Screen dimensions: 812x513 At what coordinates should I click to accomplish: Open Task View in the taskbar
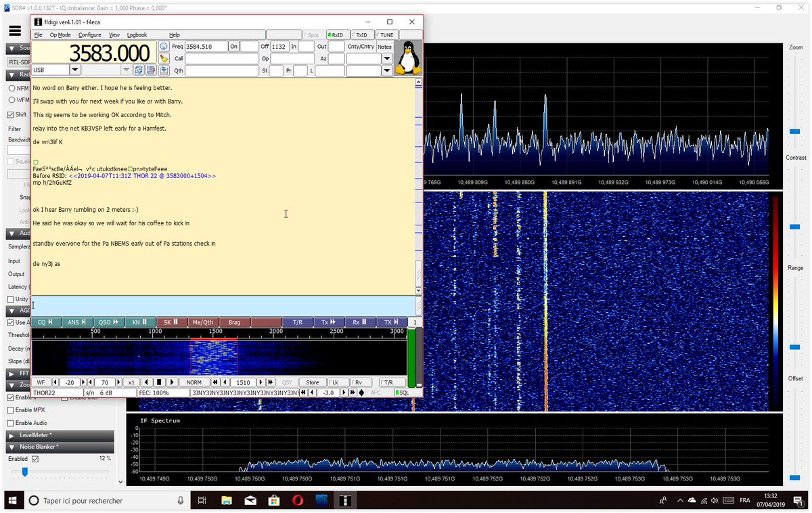tap(202, 500)
